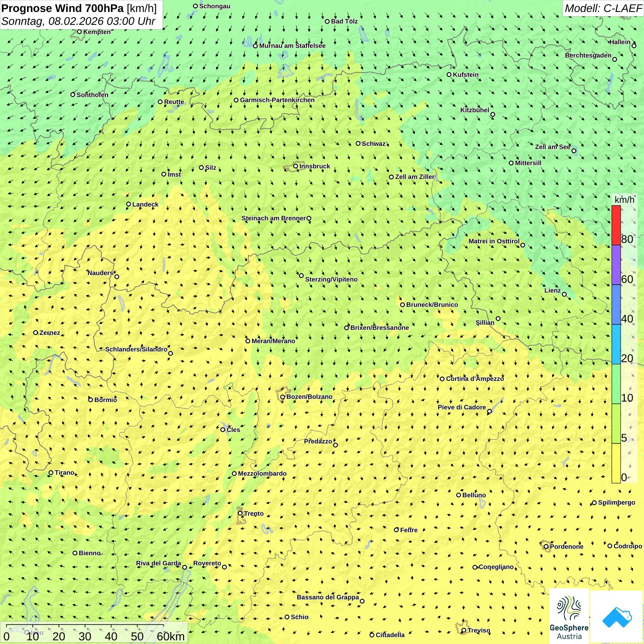Click the red 80 km/h legend color
644x644 pixels.
[616, 225]
